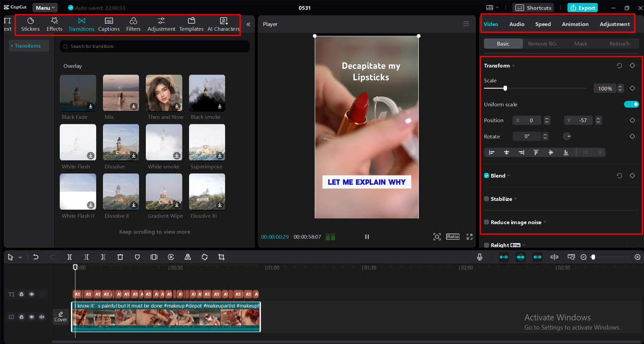Collapse the media panel with double-arrow icon
644x344 pixels.
click(x=248, y=24)
